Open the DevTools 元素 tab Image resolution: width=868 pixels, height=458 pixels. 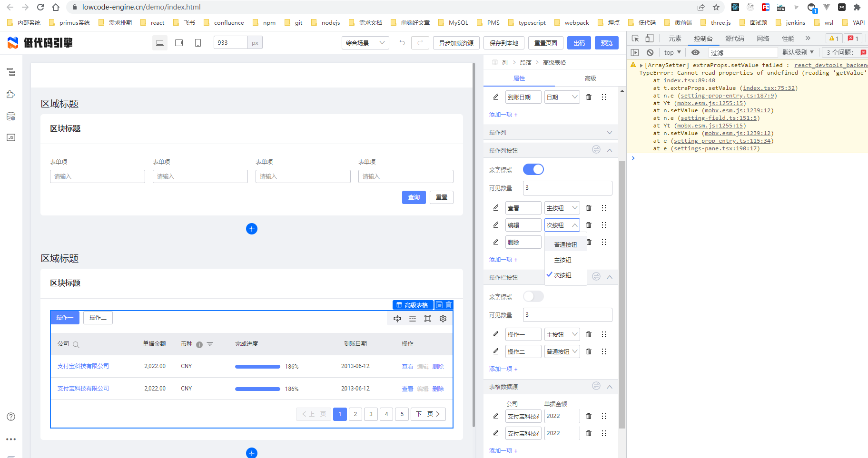point(675,39)
